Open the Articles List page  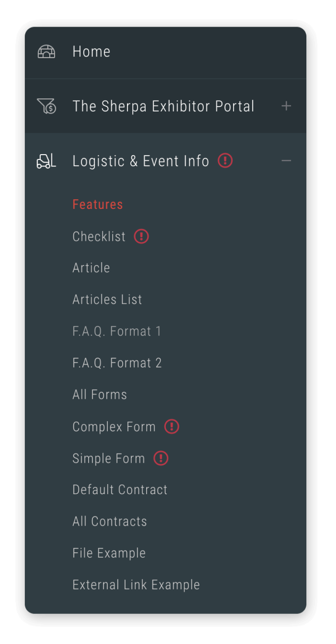coord(107,299)
